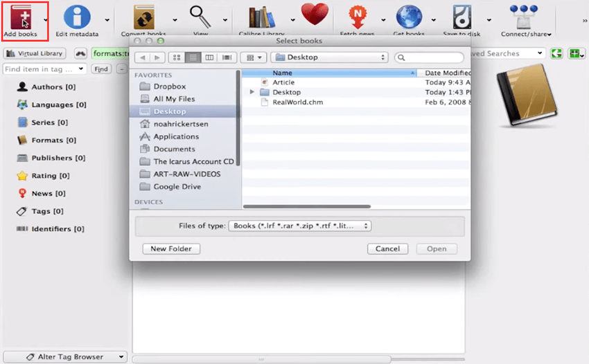
Task: Click the red heart donate icon
Action: [x=313, y=15]
